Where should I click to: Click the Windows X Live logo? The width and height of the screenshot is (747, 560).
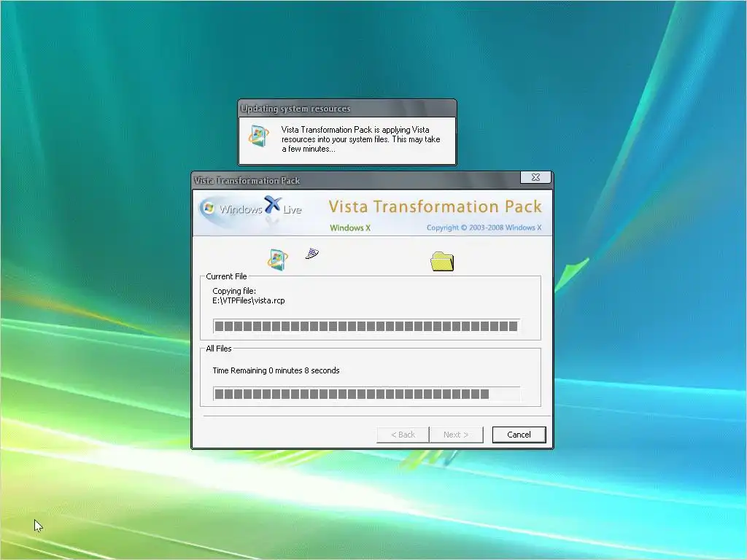251,209
